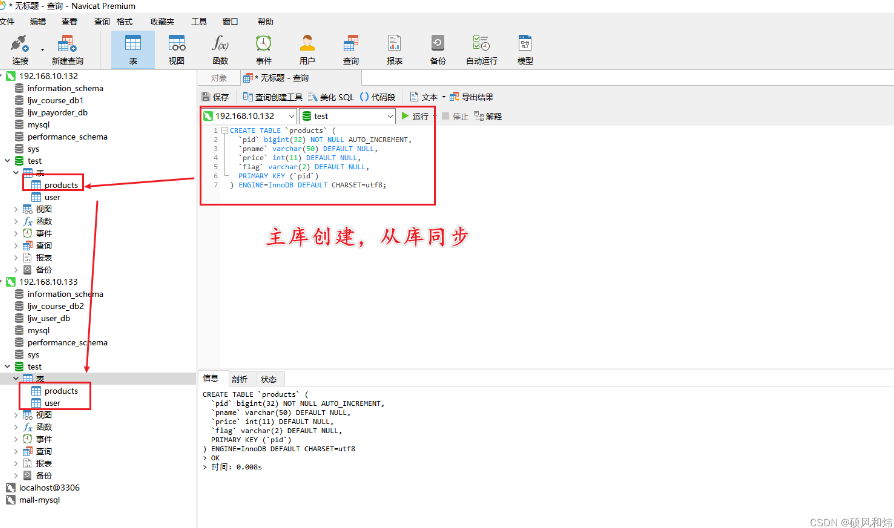This screenshot has height=528, width=894.
Task: Select 报表 node under 192.168.10.132 test
Action: [x=38, y=258]
